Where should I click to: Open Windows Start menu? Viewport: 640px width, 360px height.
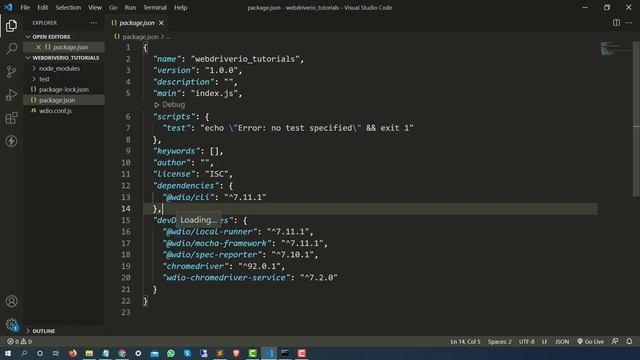pos(7,353)
